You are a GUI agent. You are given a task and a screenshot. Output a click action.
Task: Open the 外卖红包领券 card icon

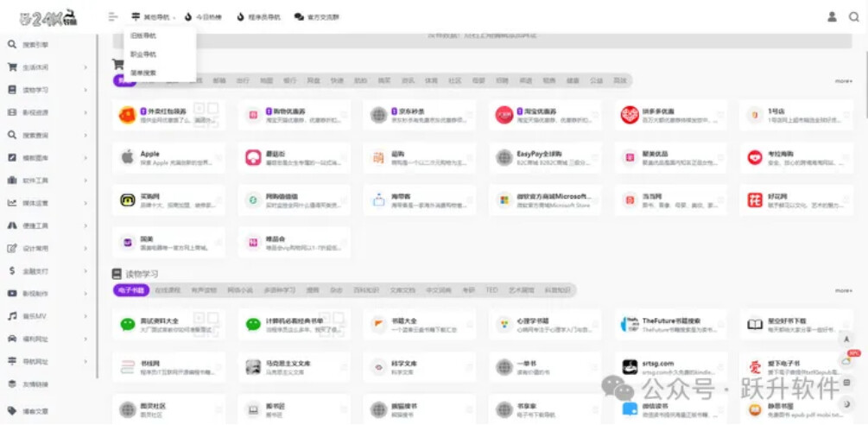tap(127, 115)
